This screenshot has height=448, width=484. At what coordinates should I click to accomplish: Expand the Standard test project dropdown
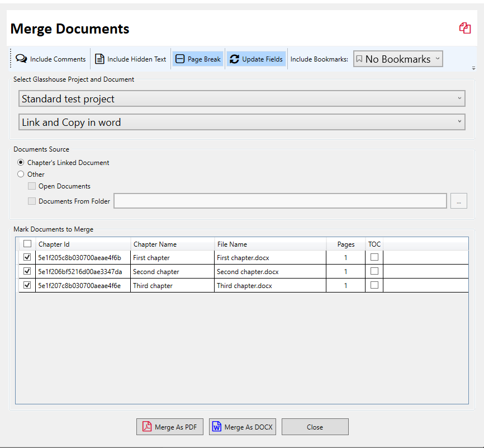[x=241, y=98]
